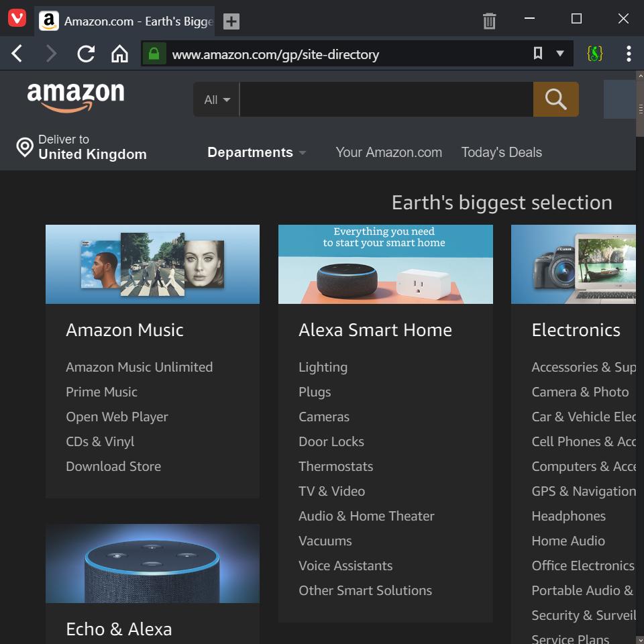Show site security padlock info
The image size is (644, 644).
[154, 54]
